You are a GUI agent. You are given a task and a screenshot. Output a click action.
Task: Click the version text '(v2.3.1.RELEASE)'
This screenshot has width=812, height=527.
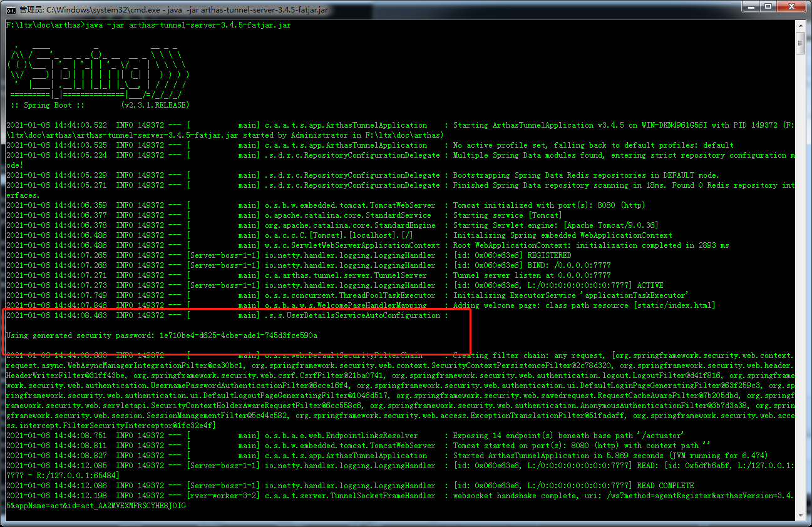(x=155, y=105)
